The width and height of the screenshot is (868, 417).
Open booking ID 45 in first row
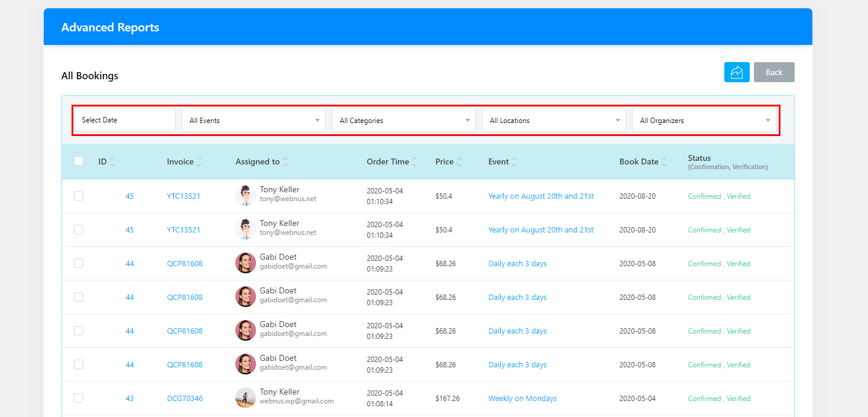pyautogui.click(x=129, y=196)
